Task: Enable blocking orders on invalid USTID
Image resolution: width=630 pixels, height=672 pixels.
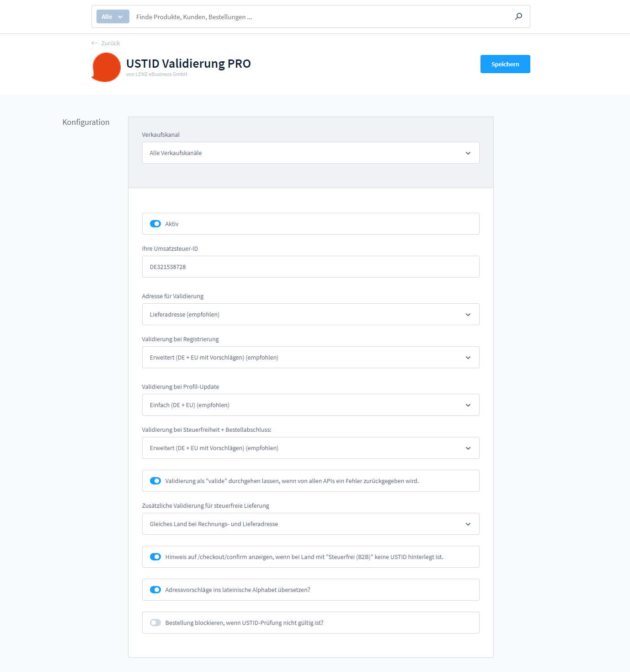Action: click(155, 623)
